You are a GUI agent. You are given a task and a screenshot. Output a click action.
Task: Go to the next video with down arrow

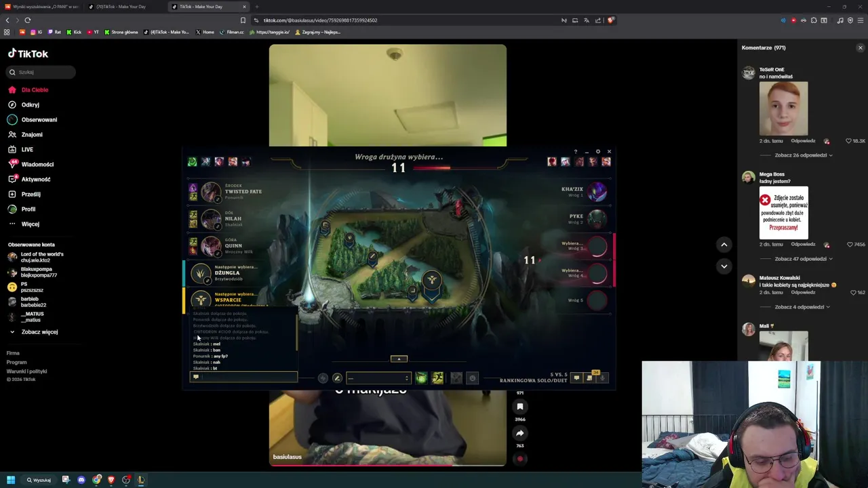[x=724, y=266]
